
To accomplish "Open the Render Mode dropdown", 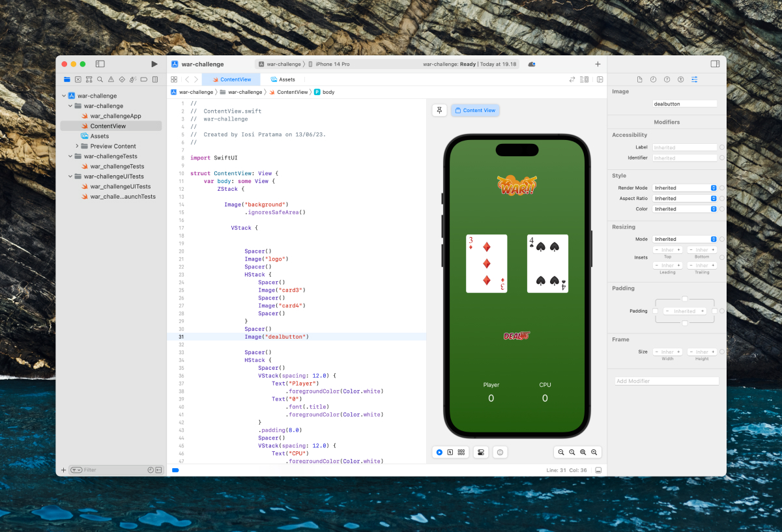I will coord(685,188).
